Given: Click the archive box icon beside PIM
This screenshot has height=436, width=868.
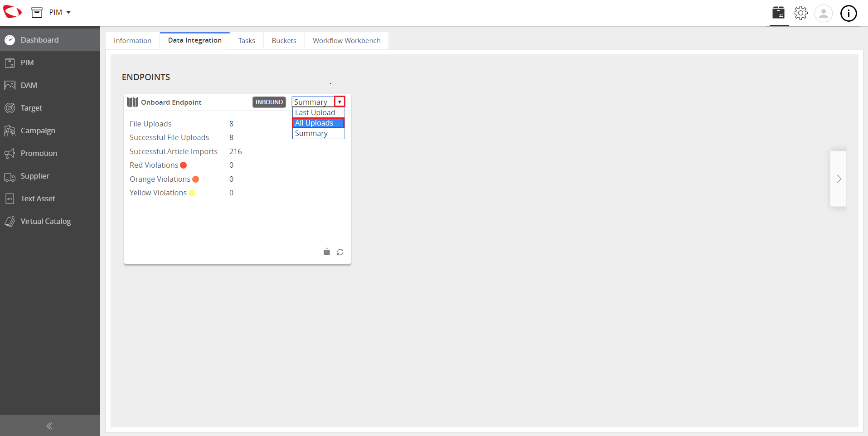Looking at the screenshot, I should pos(37,12).
